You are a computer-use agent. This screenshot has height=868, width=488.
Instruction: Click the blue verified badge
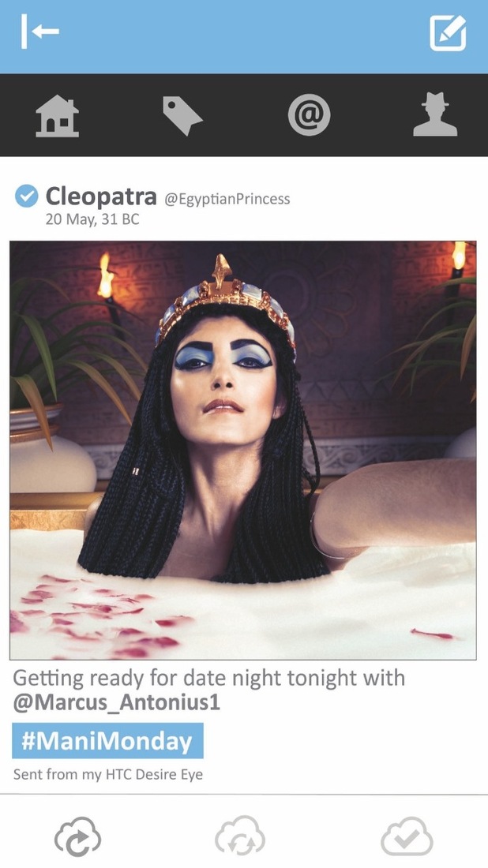pyautogui.click(x=26, y=196)
